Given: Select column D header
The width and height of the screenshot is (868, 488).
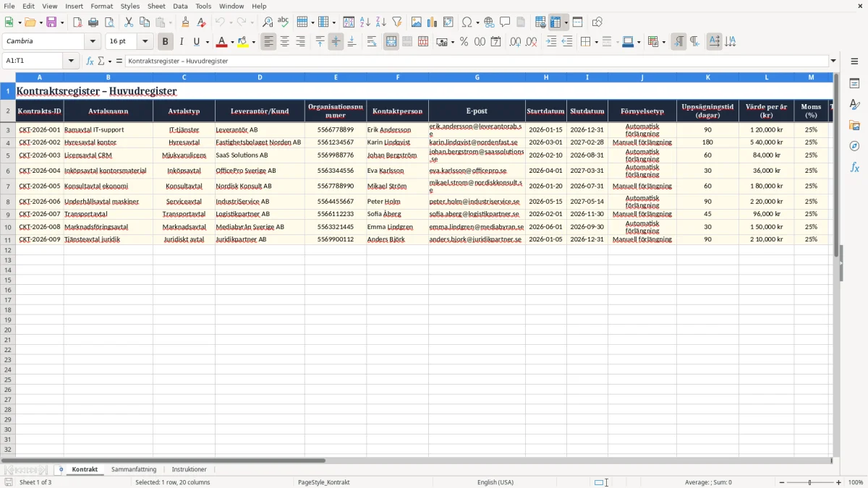Looking at the screenshot, I should tap(260, 77).
